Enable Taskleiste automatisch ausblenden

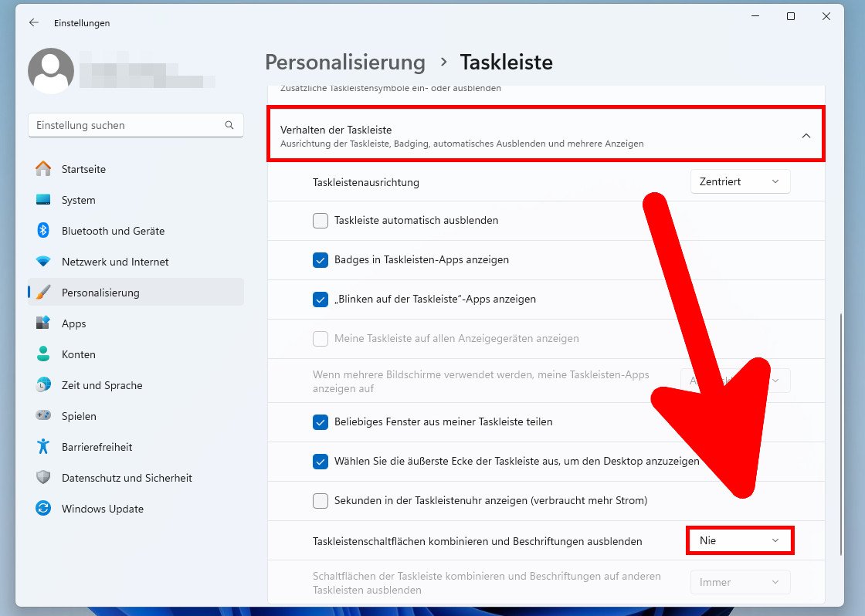[321, 221]
